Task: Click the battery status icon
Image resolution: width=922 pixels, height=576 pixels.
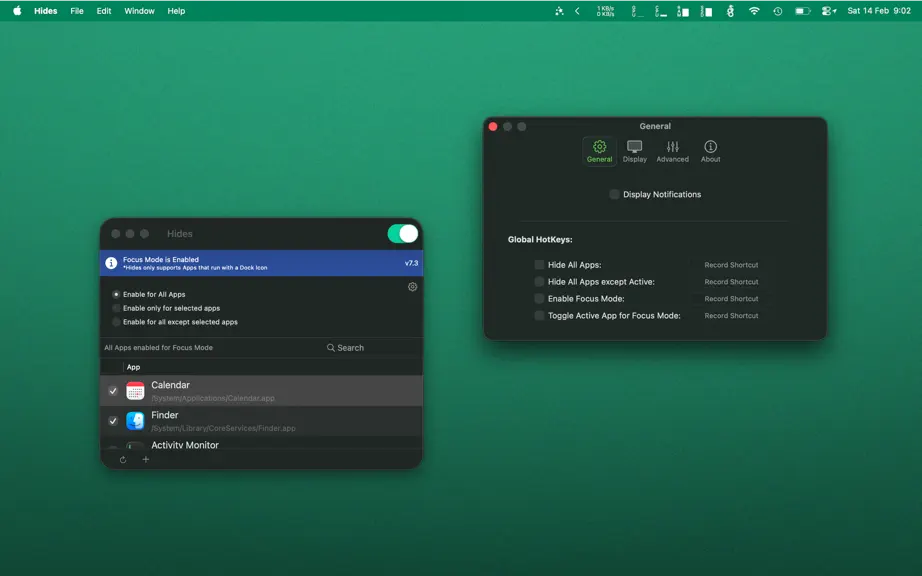Action: pyautogui.click(x=803, y=11)
